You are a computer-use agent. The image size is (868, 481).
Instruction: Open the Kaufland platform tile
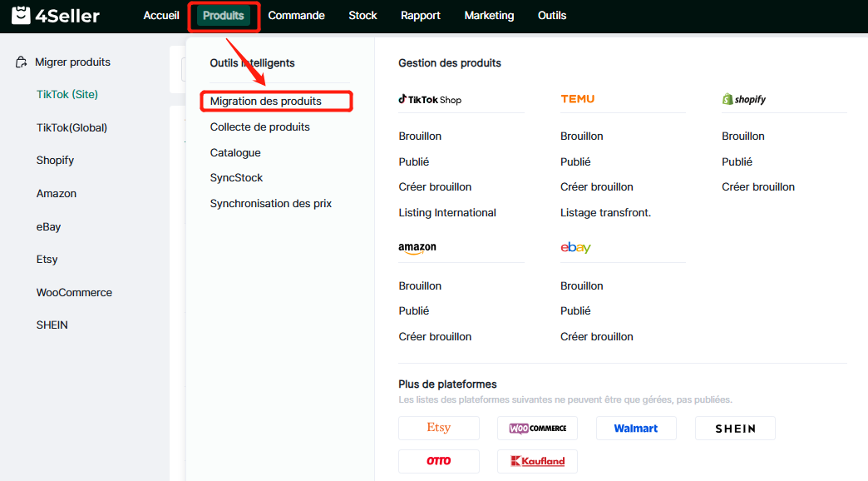(537, 461)
